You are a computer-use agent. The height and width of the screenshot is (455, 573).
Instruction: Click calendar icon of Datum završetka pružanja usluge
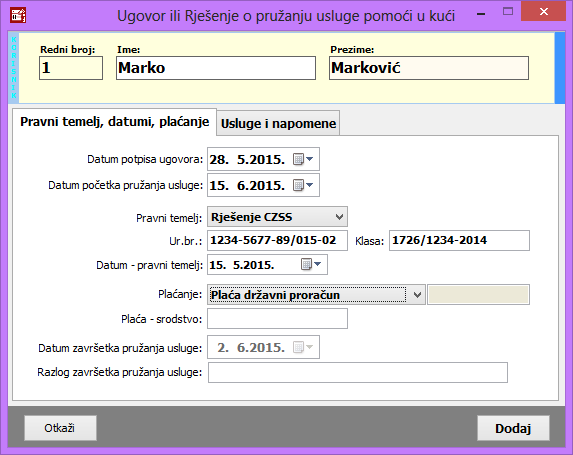click(x=303, y=347)
